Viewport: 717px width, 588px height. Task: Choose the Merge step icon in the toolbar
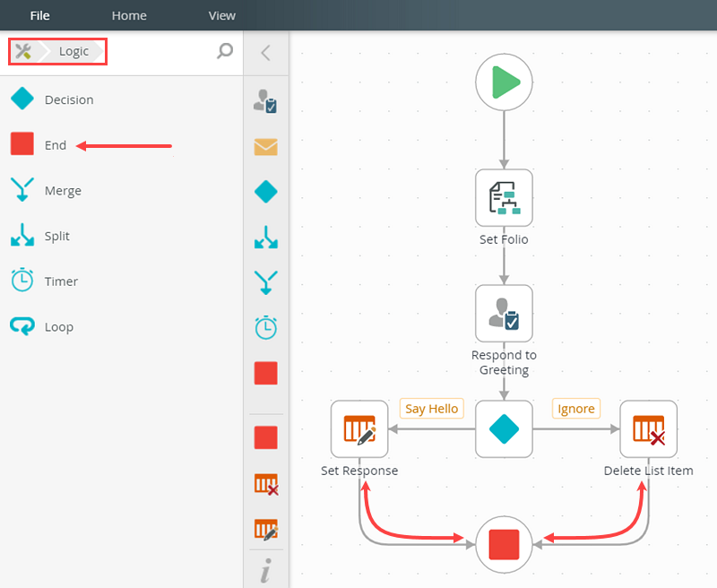(x=266, y=281)
